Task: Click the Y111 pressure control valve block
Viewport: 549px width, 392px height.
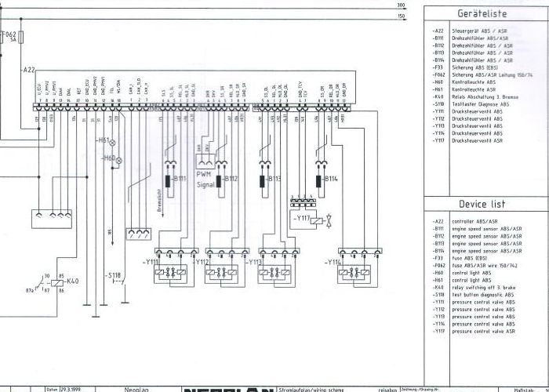Action: tap(170, 274)
